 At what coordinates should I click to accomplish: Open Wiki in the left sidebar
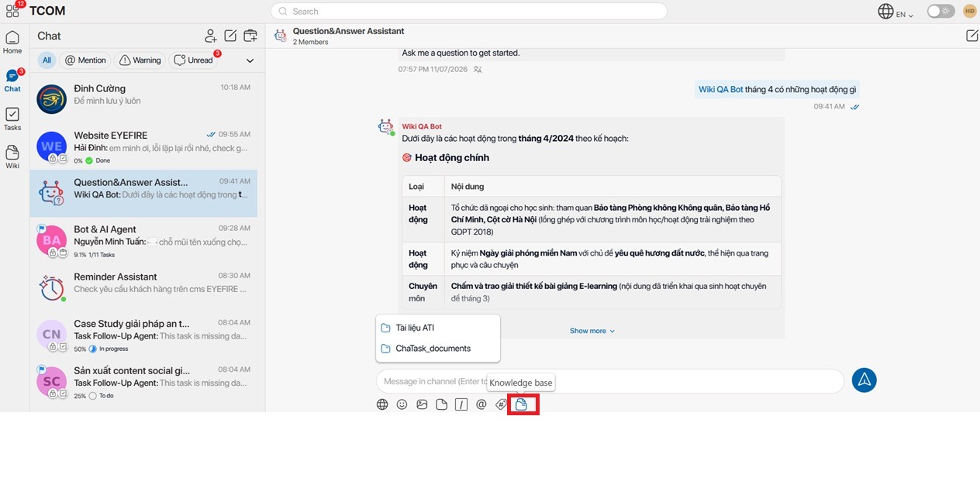pyautogui.click(x=12, y=157)
